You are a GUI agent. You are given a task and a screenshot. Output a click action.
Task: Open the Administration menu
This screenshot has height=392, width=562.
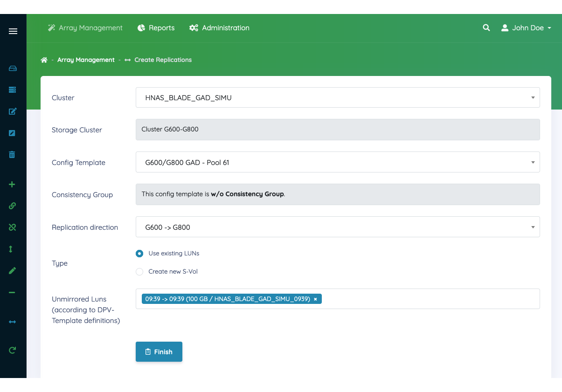219,28
